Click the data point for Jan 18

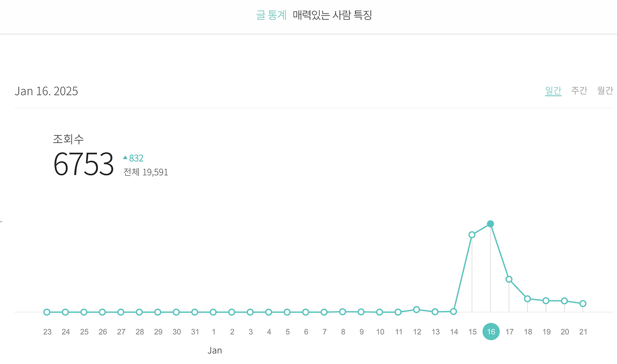click(x=527, y=299)
